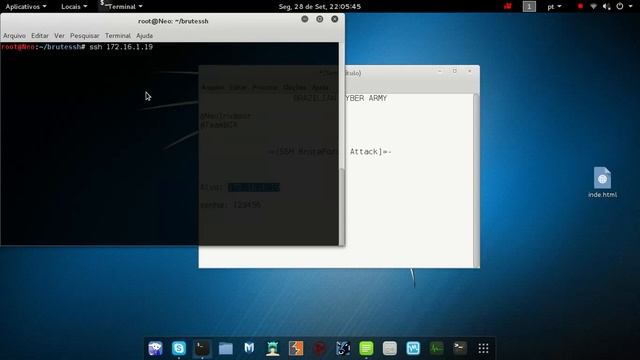Open the date and time calendar
640x360 pixels.
pyautogui.click(x=320, y=7)
